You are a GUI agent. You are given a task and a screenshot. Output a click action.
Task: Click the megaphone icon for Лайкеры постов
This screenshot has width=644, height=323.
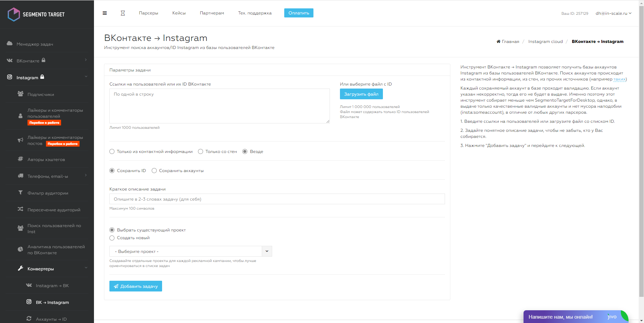point(20,140)
